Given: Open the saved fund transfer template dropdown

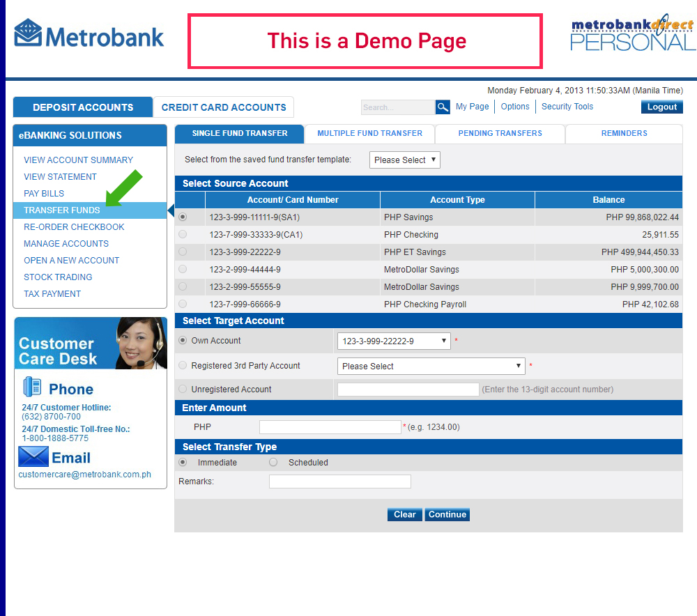Looking at the screenshot, I should coord(404,160).
